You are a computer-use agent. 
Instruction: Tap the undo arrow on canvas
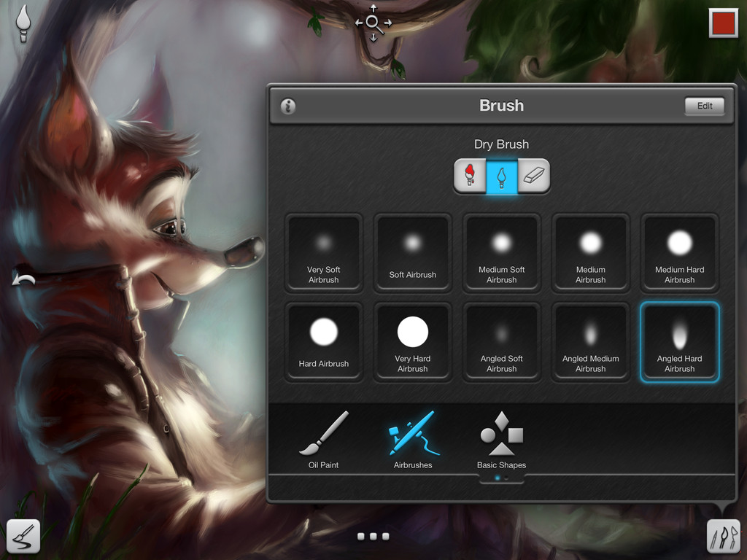coord(24,280)
